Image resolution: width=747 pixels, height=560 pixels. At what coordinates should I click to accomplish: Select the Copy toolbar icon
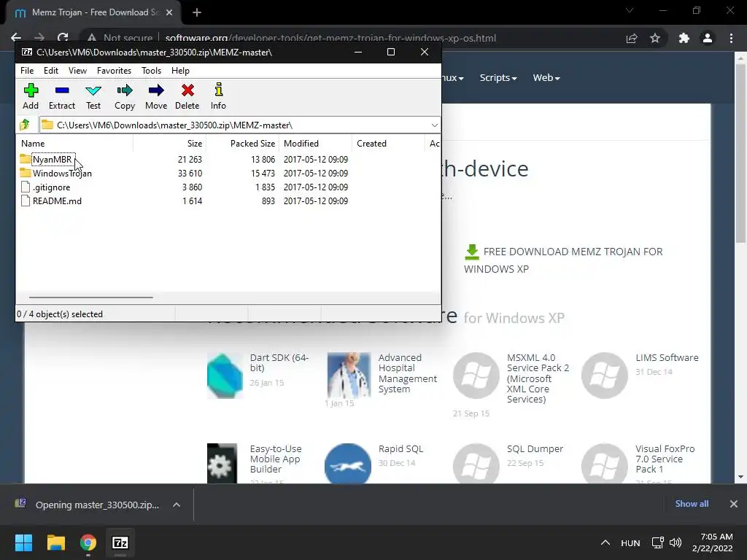125,96
